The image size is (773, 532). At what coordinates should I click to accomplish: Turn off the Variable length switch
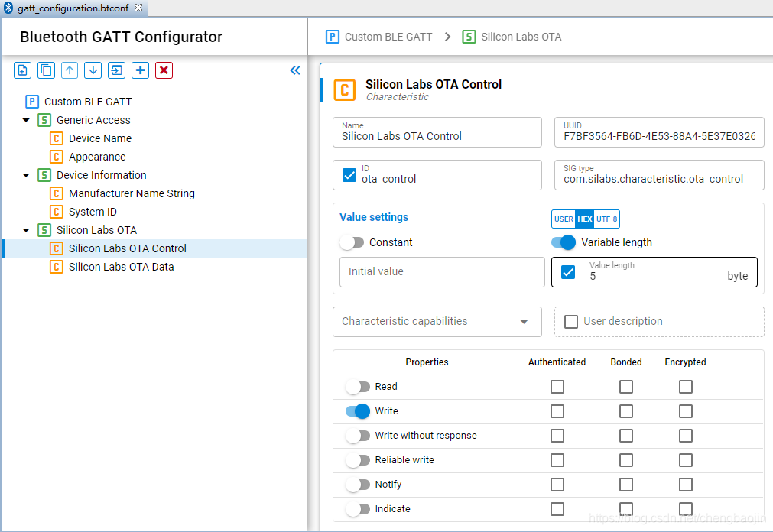click(x=564, y=242)
